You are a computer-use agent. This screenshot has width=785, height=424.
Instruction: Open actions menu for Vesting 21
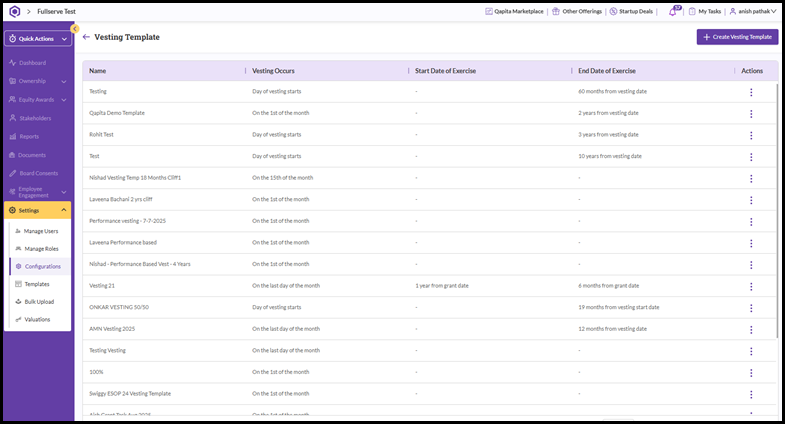[x=751, y=286]
